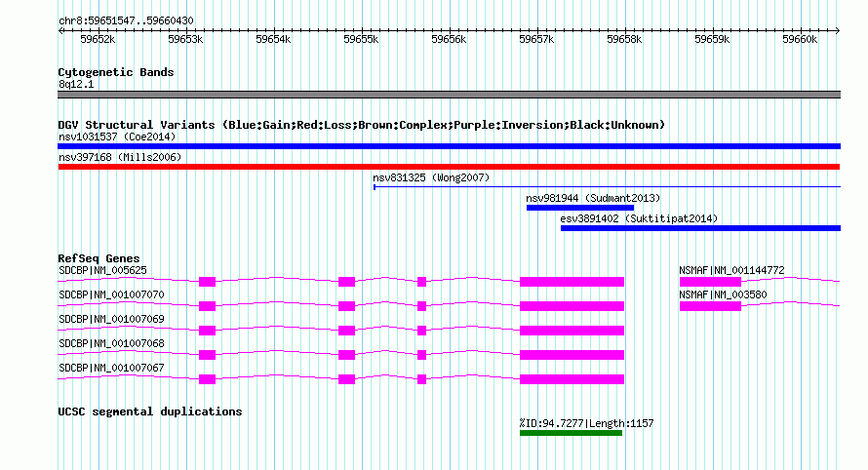Open the Cytogenetic Bands track title
The height and width of the screenshot is (470, 868).
(116, 72)
